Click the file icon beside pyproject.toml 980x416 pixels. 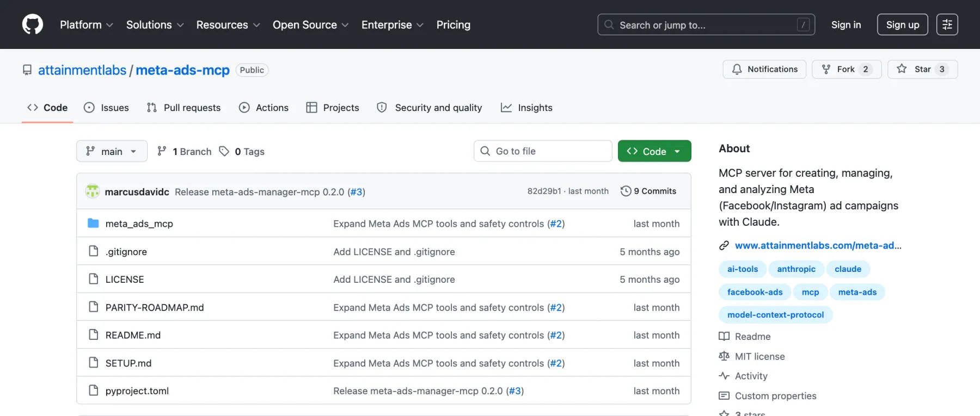(94, 390)
